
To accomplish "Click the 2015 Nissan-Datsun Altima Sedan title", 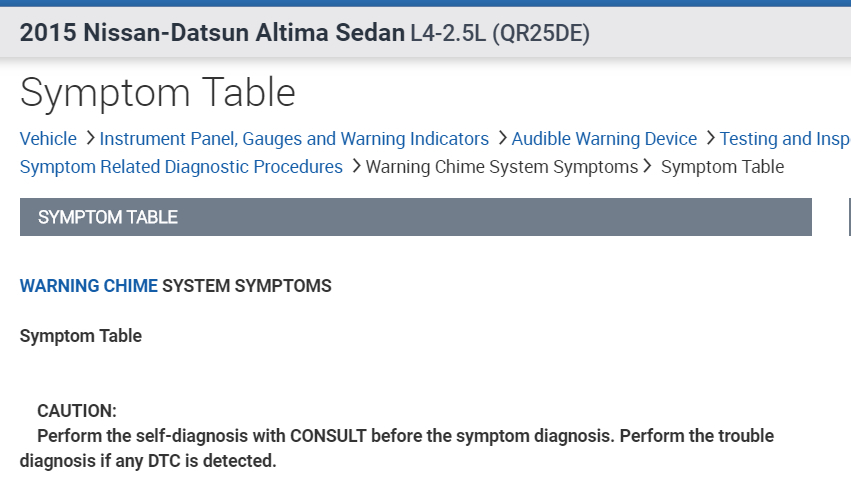I will 212,34.
